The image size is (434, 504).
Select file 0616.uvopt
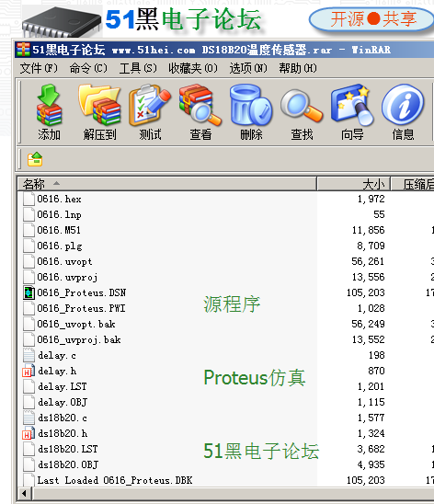point(64,261)
